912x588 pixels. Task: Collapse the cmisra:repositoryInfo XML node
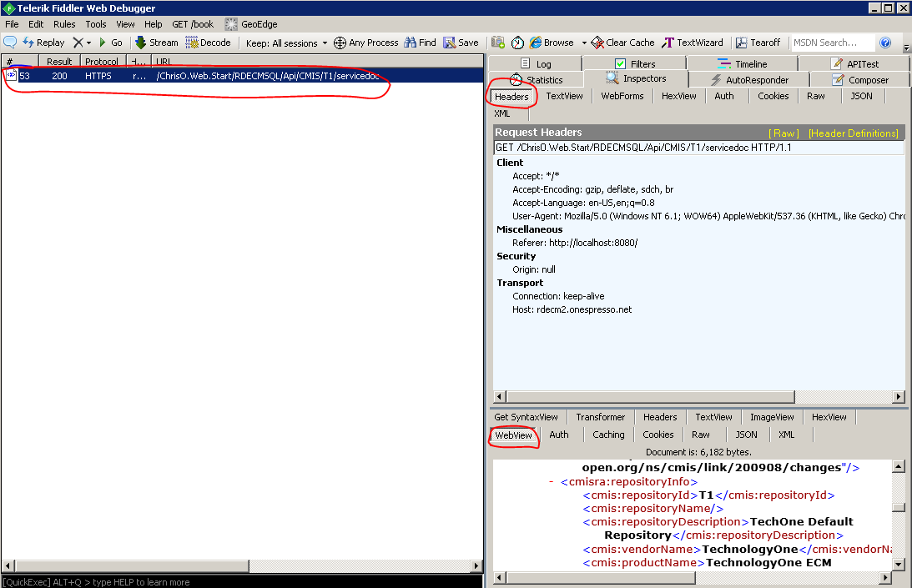coord(552,481)
